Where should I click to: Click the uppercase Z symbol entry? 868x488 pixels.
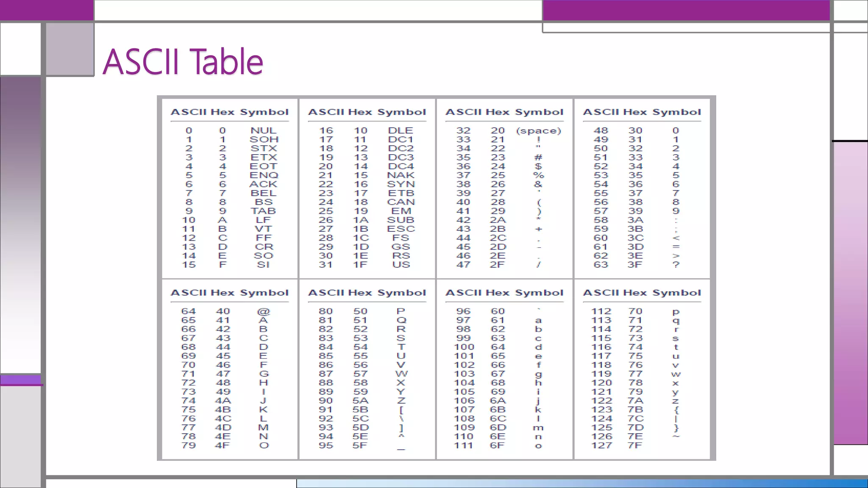401,400
